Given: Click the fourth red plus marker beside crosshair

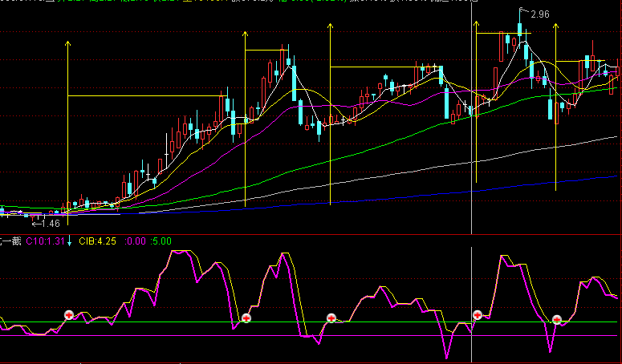Looking at the screenshot, I should coord(478,315).
